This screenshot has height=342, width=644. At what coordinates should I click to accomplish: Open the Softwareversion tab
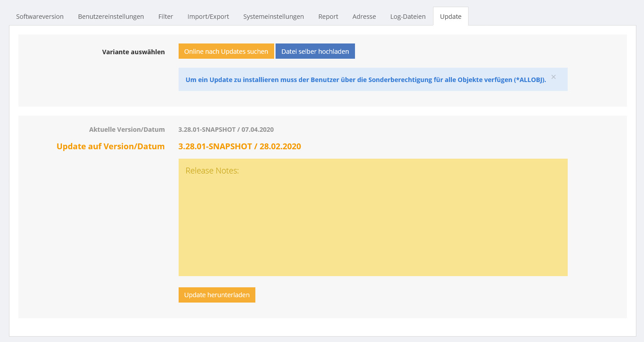pos(40,17)
